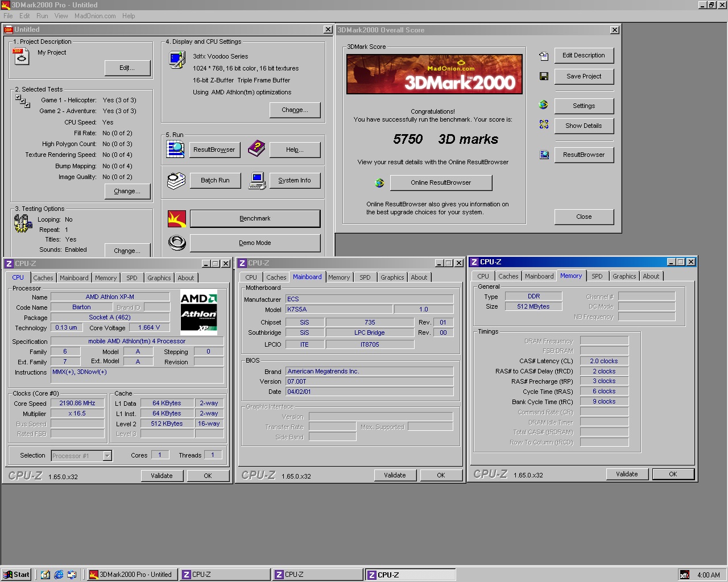
Task: Switch to SPD tab in left CPU-Z window
Action: click(132, 278)
